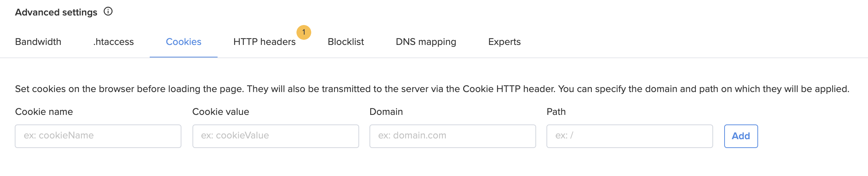This screenshot has height=176, width=868.
Task: Click the orange notification badge showing 1
Action: tap(304, 32)
